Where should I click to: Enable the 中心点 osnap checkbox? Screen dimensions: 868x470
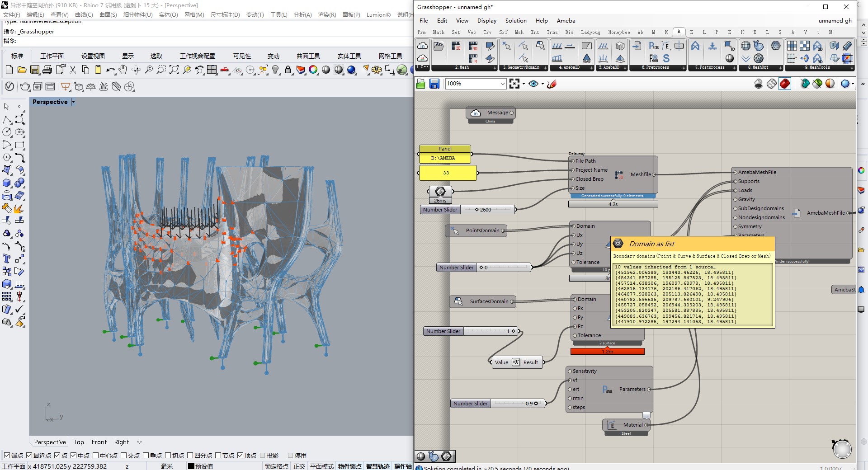[x=96, y=455]
